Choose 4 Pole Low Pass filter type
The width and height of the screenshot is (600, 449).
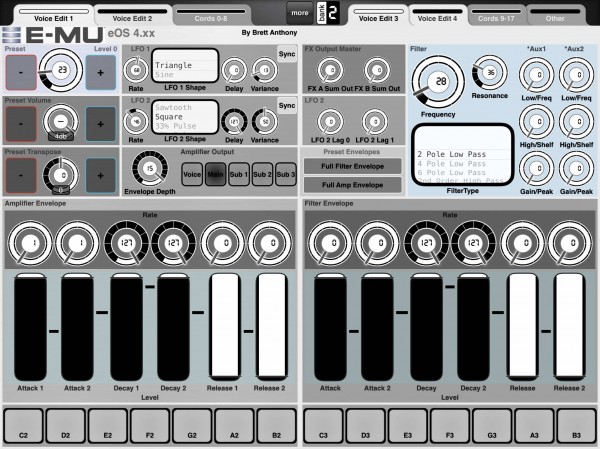pyautogui.click(x=452, y=163)
